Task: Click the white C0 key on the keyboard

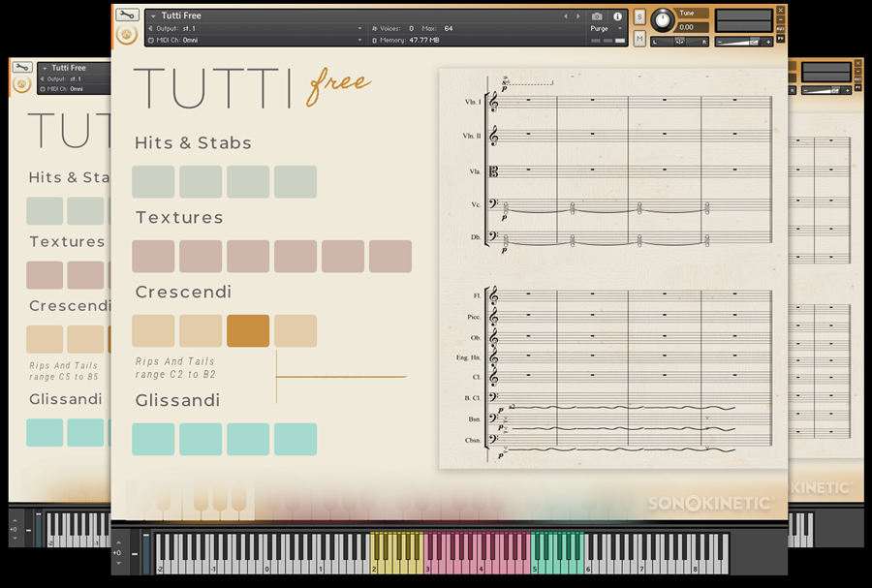Action: (268, 565)
